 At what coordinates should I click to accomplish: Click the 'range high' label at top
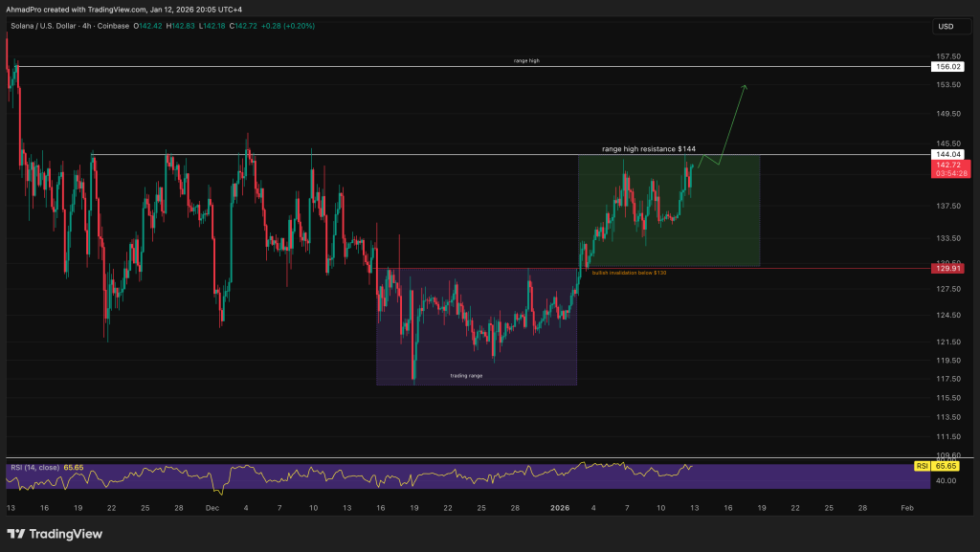526,60
